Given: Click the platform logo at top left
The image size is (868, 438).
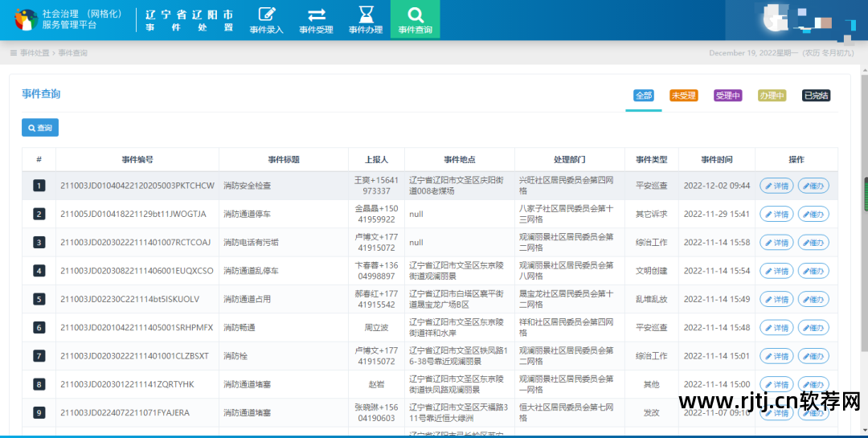Looking at the screenshot, I should (26, 19).
